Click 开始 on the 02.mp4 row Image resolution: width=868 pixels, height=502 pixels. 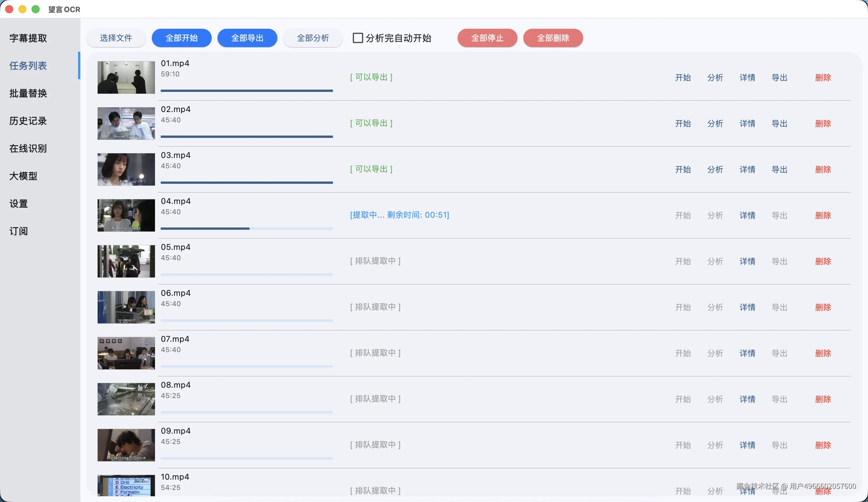683,123
